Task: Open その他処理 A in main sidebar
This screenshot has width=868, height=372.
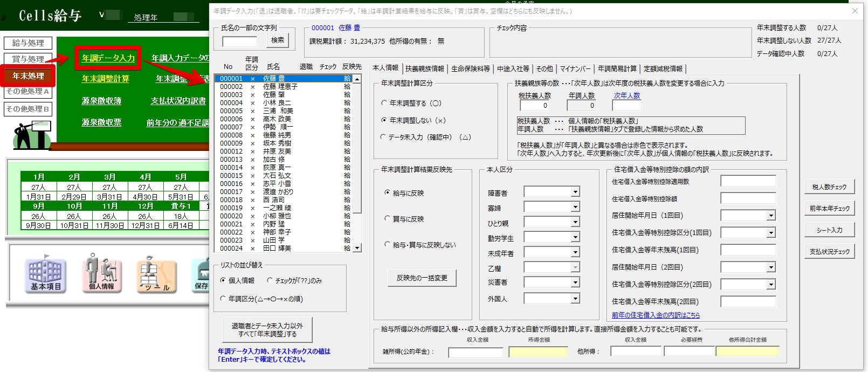Action: tap(28, 92)
